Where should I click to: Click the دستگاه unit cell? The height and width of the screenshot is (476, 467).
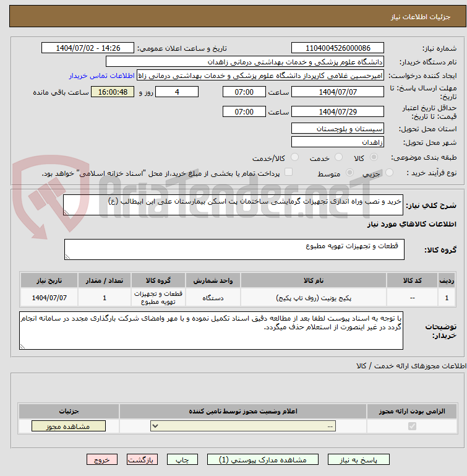(213, 298)
